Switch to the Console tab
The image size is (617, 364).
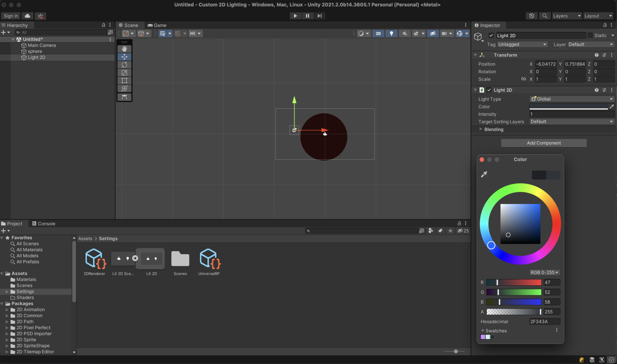click(43, 223)
